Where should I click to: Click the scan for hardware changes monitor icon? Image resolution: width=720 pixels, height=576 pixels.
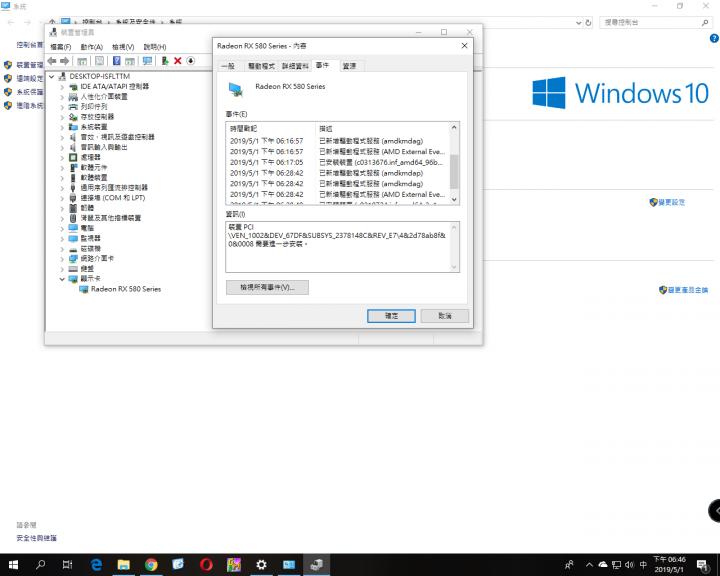(147, 61)
